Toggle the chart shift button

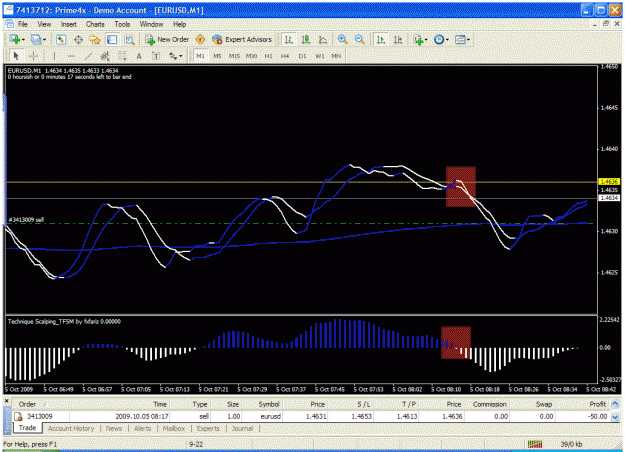point(398,39)
